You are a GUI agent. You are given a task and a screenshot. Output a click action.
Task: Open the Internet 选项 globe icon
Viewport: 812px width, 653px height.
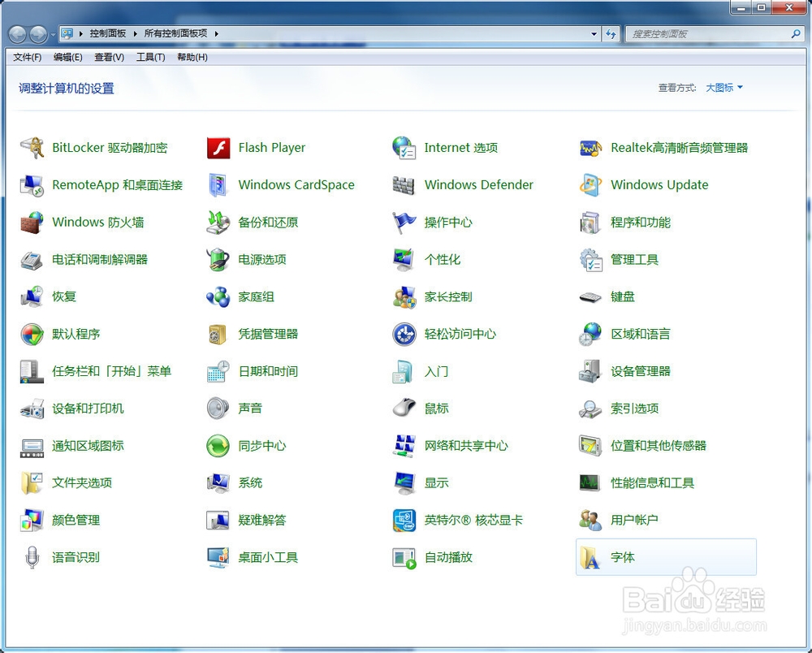pos(404,148)
